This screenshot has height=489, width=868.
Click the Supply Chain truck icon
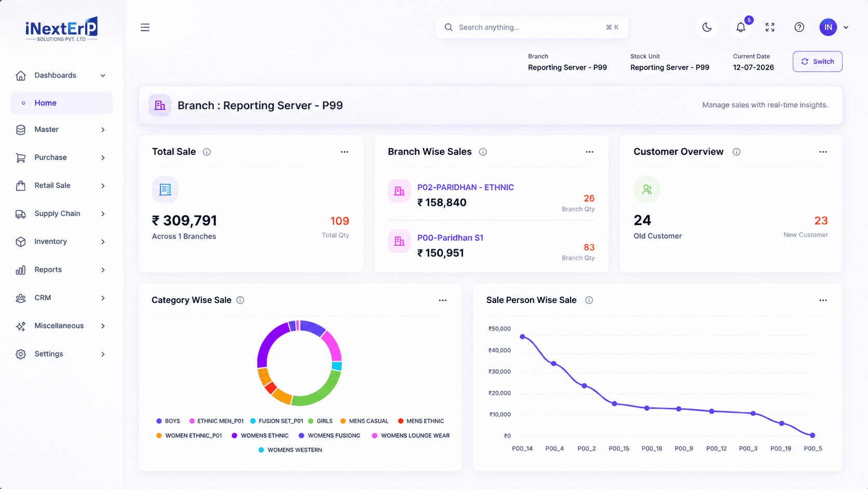(21, 214)
